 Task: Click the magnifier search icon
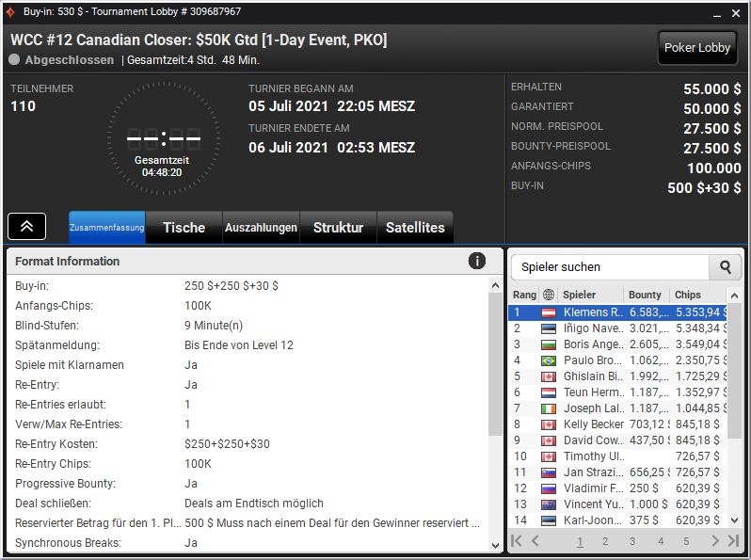[726, 267]
